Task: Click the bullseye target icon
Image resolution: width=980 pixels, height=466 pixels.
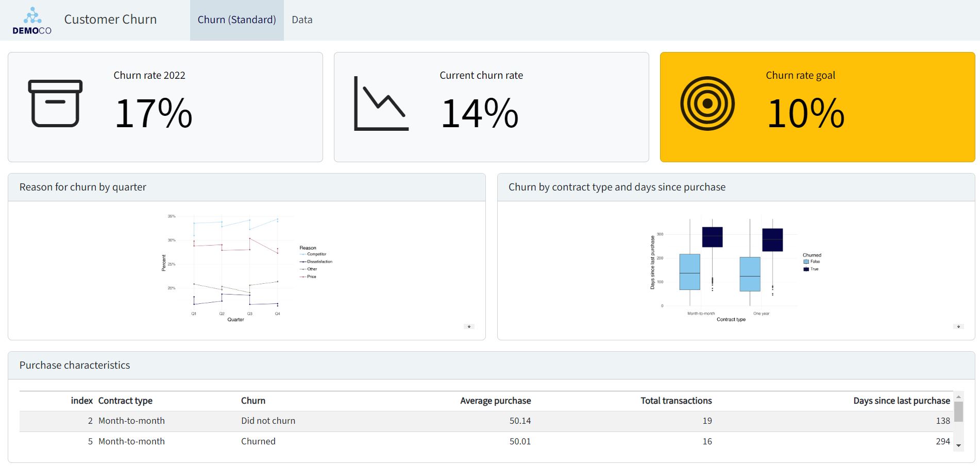Action: pos(707,103)
